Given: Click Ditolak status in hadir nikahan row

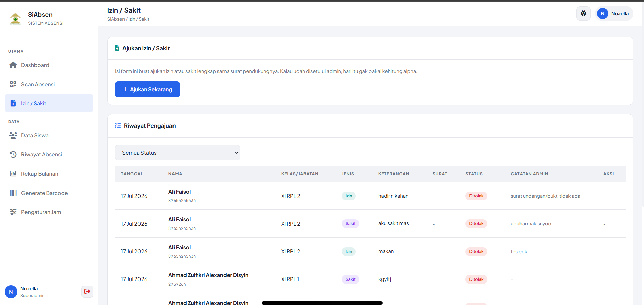Looking at the screenshot, I should pyautogui.click(x=476, y=196).
